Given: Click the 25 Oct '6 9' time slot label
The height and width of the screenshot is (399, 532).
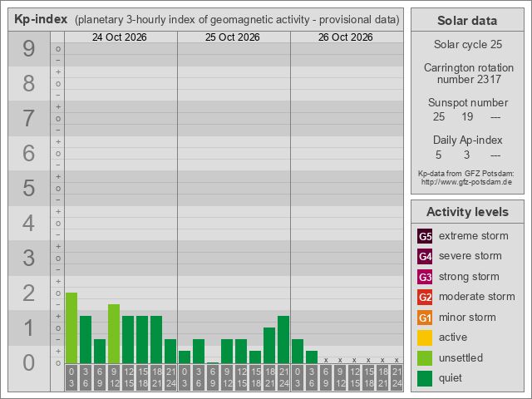Looking at the screenshot, I should pos(213,377).
